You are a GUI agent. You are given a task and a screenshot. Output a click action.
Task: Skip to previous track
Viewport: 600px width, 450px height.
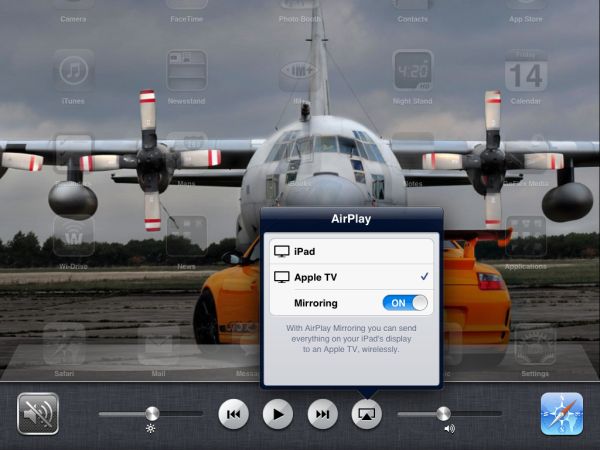tap(233, 414)
